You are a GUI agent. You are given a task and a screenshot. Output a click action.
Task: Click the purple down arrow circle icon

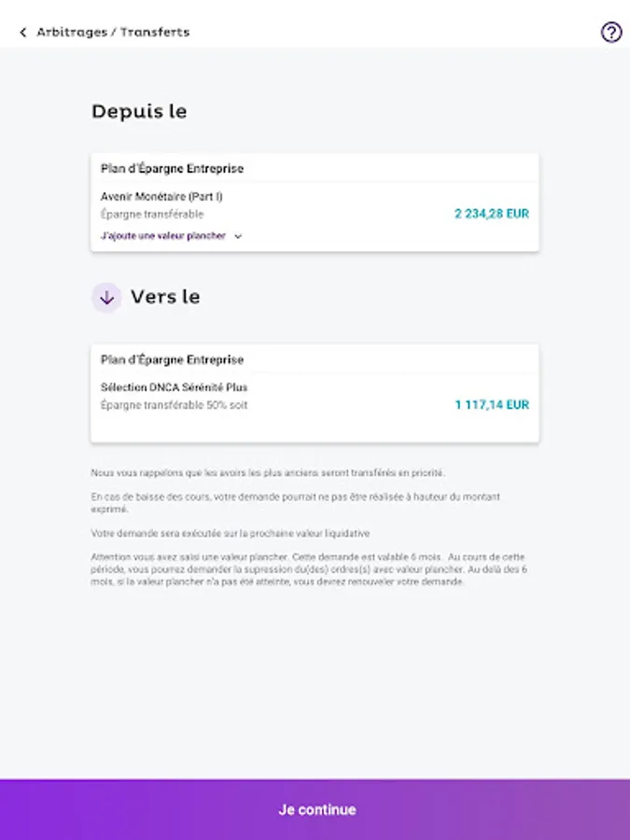pos(106,298)
